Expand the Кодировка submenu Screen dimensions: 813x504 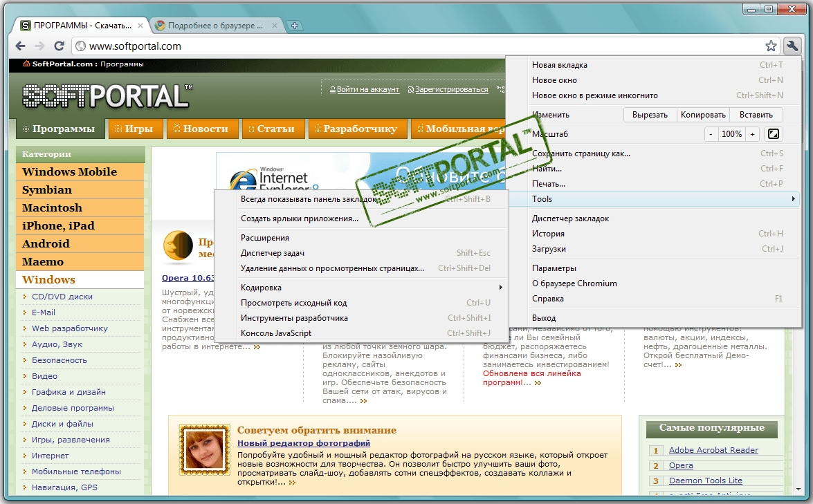point(361,288)
